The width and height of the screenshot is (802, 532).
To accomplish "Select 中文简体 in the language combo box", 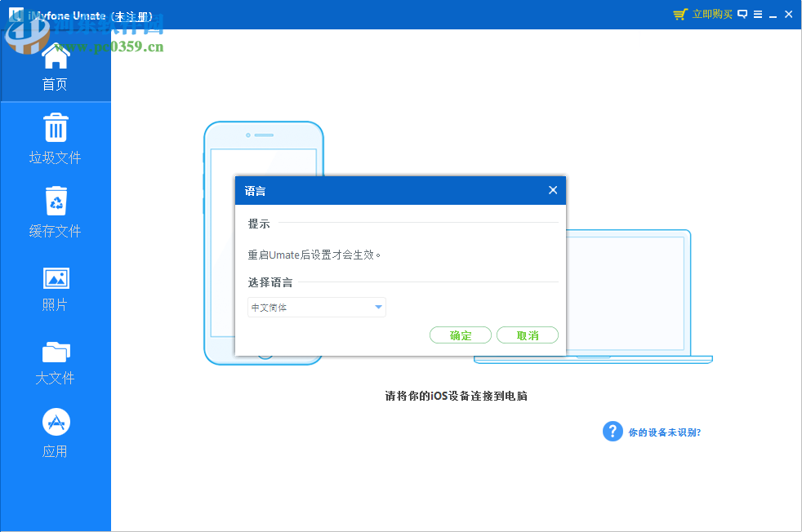I will tap(278, 307).
